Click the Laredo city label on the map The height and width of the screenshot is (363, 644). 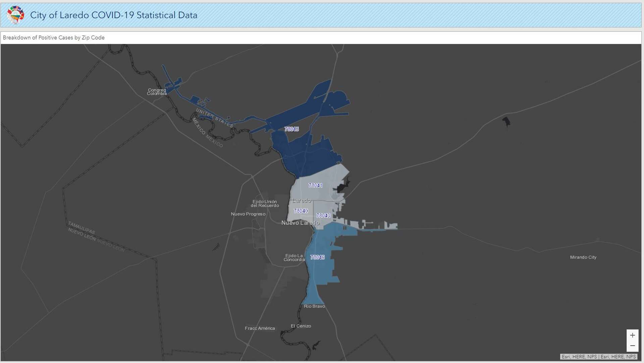coord(302,200)
